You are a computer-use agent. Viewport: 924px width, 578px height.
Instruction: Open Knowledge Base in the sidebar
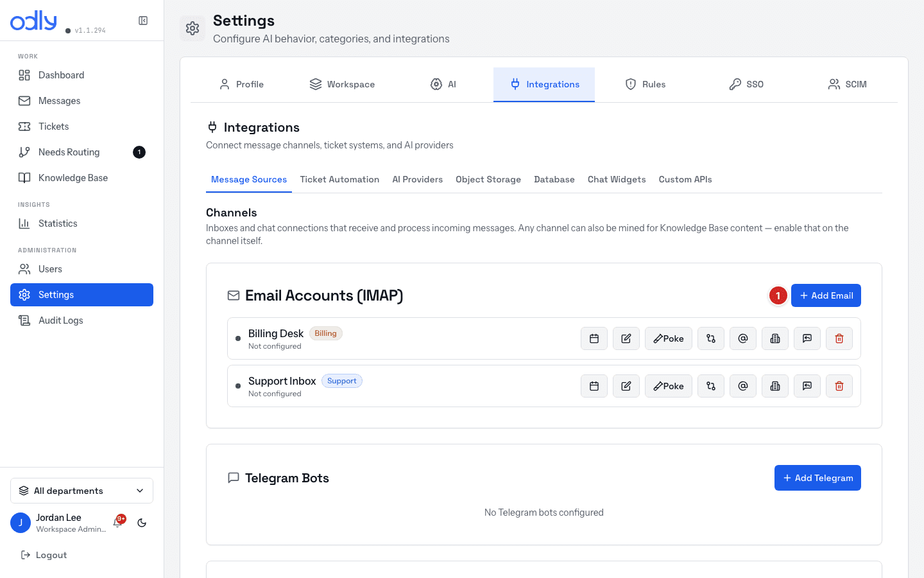pyautogui.click(x=81, y=178)
